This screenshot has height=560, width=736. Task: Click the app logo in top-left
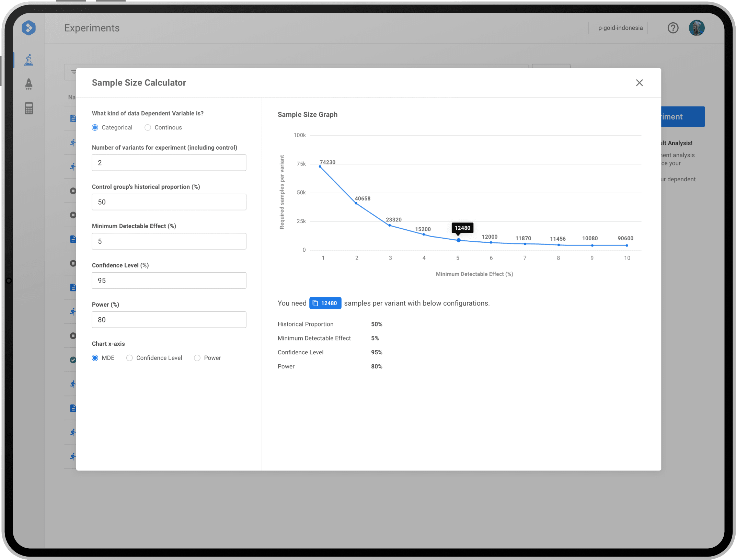(28, 28)
